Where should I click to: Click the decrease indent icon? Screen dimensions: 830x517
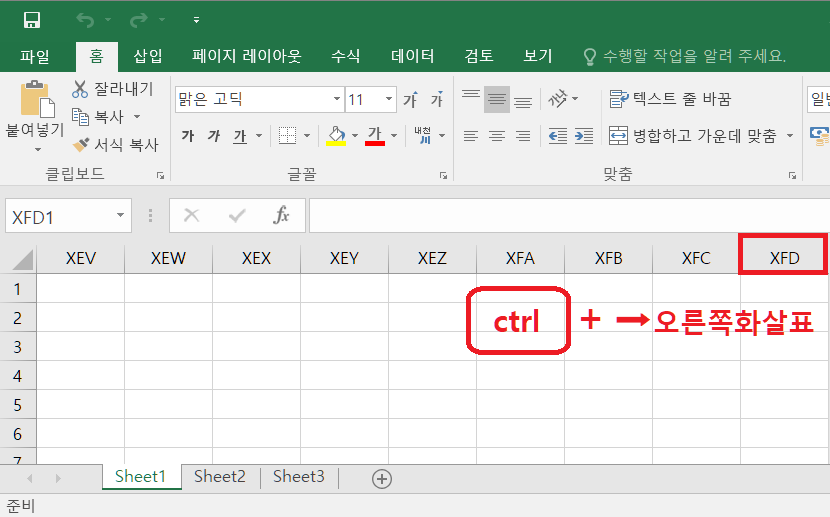pyautogui.click(x=557, y=136)
